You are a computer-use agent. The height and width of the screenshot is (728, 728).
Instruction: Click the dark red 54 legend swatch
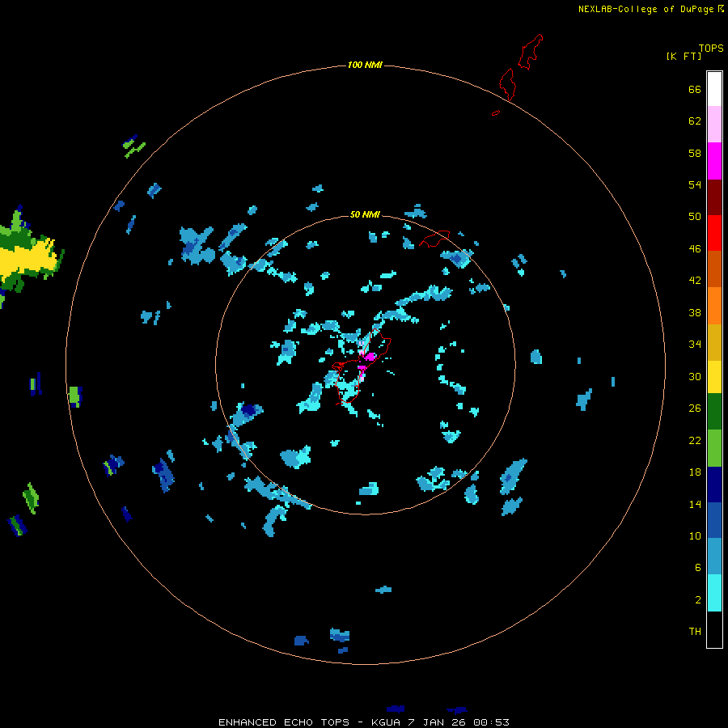pyautogui.click(x=714, y=197)
